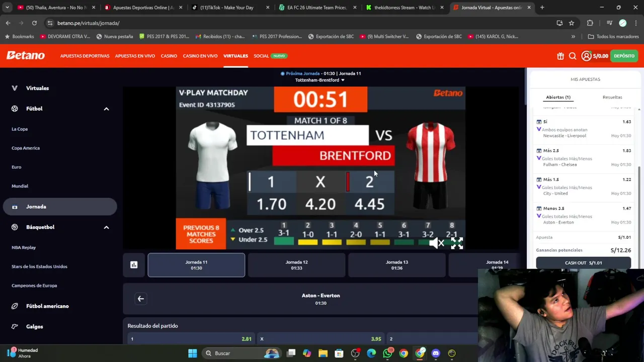644x362 pixels.
Task: Close the TikTok browser tab
Action: [268, 8]
